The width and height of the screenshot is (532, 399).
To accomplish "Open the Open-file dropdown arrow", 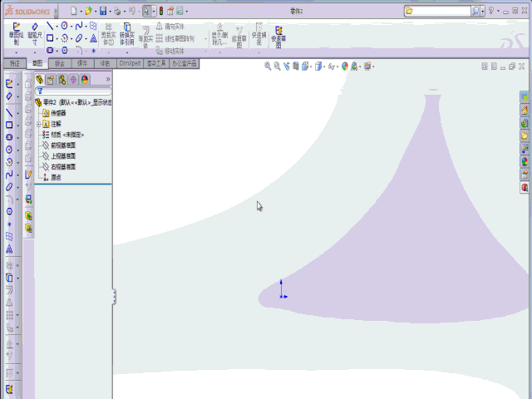I will pos(96,12).
